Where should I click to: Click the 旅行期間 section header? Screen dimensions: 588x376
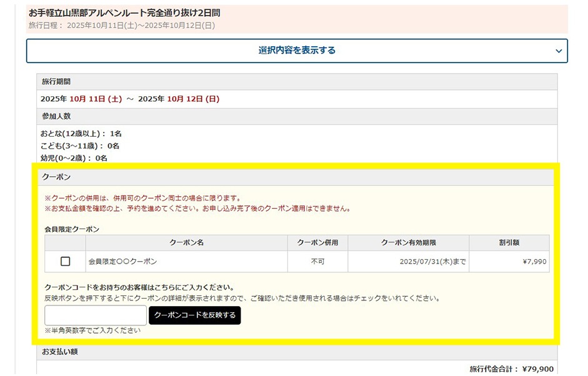point(297,82)
